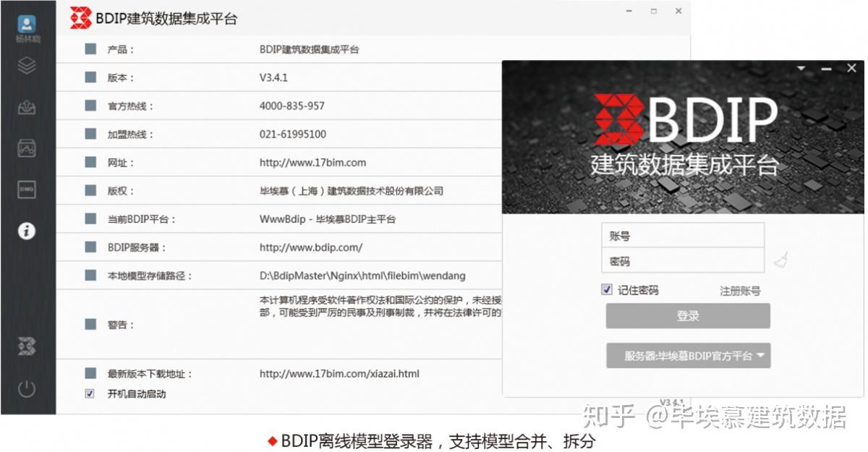Image resolution: width=868 pixels, height=452 pixels.
Task: Close the main BDIP platform window
Action: [678, 12]
